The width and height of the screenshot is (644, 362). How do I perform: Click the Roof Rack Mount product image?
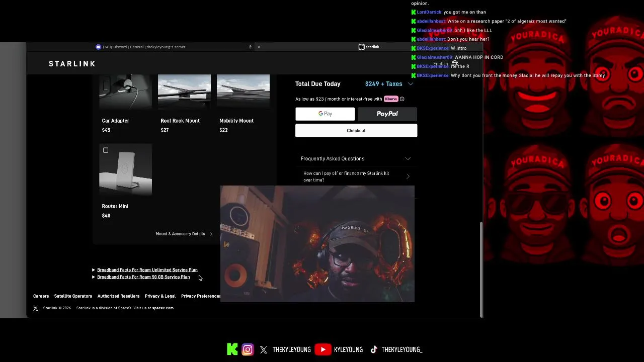point(184,92)
